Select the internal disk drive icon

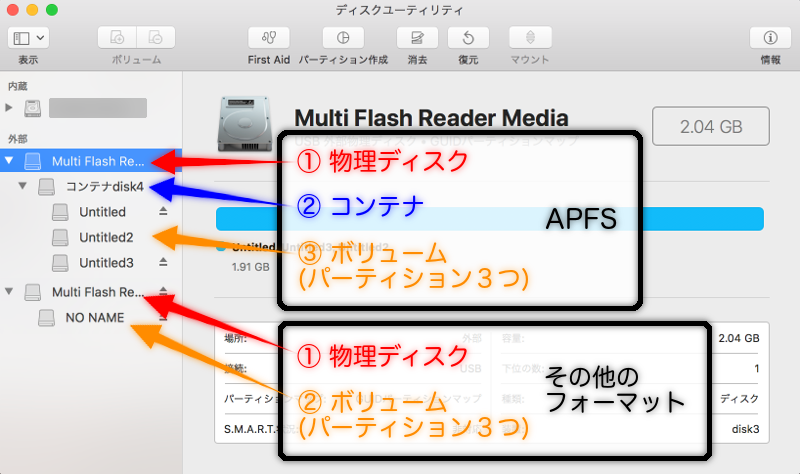33,108
